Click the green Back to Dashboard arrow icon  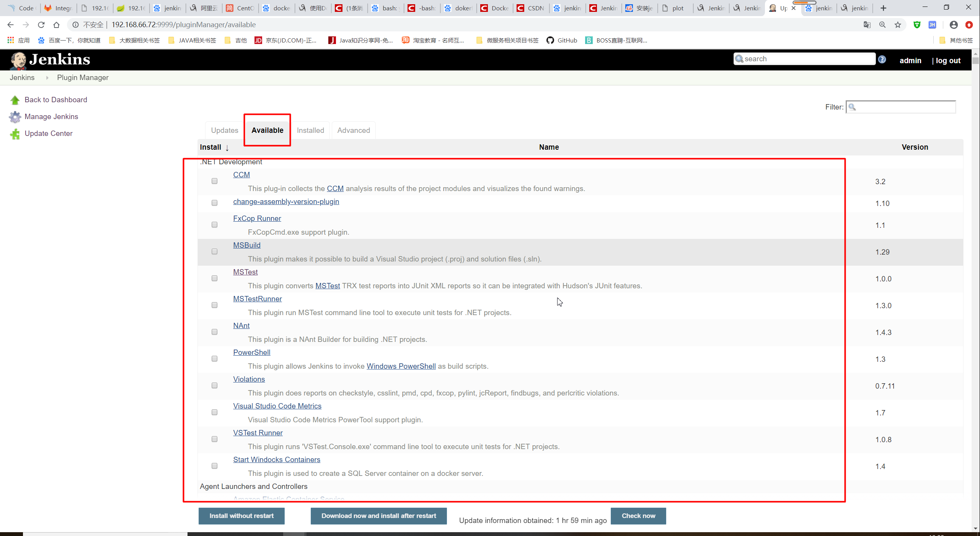pos(15,100)
